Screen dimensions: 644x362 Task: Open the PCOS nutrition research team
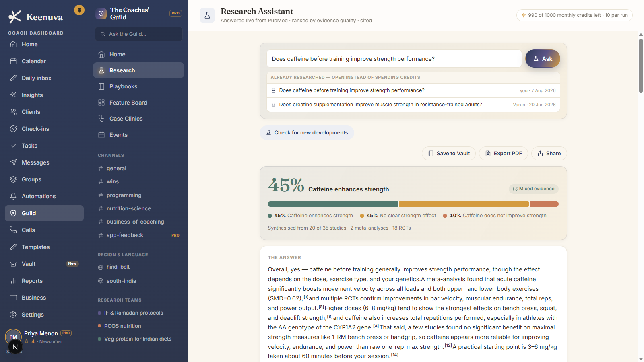[x=138, y=326]
